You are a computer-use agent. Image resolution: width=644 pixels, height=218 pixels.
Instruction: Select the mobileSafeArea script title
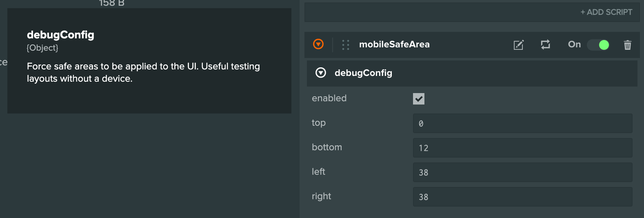click(394, 44)
